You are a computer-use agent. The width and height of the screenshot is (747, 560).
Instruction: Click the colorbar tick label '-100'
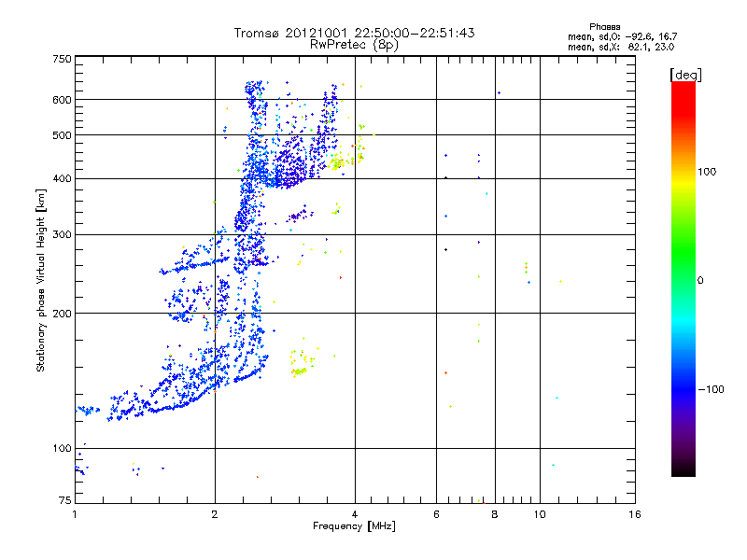pyautogui.click(x=711, y=389)
